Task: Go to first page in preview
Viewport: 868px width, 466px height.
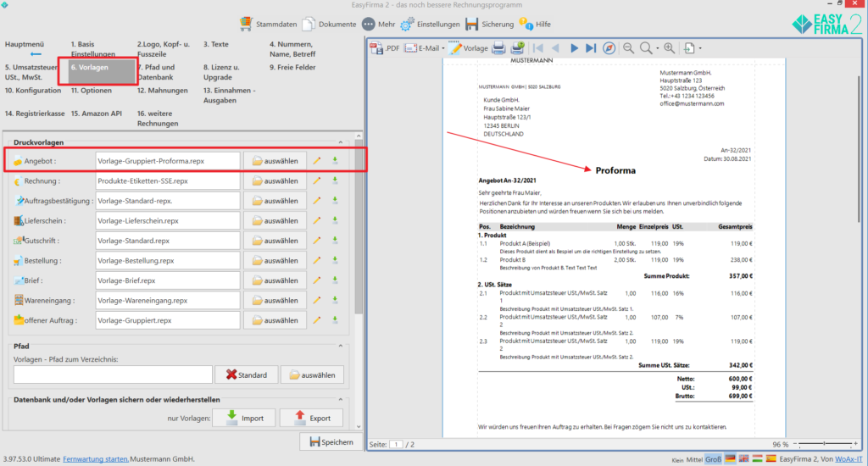Action: point(538,48)
